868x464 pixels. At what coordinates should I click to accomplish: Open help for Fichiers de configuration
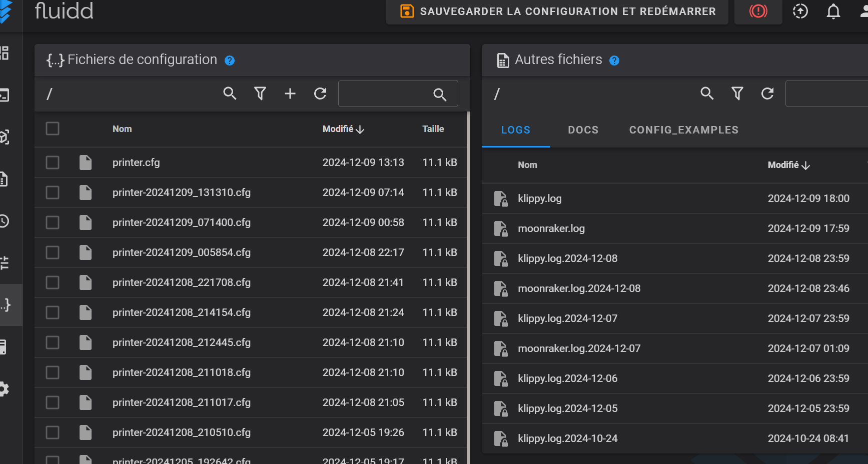coord(230,60)
